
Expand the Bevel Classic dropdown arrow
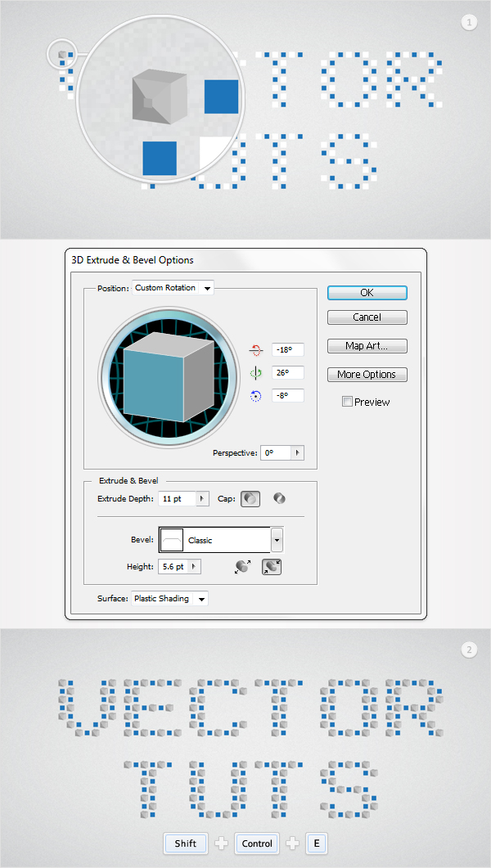[277, 540]
